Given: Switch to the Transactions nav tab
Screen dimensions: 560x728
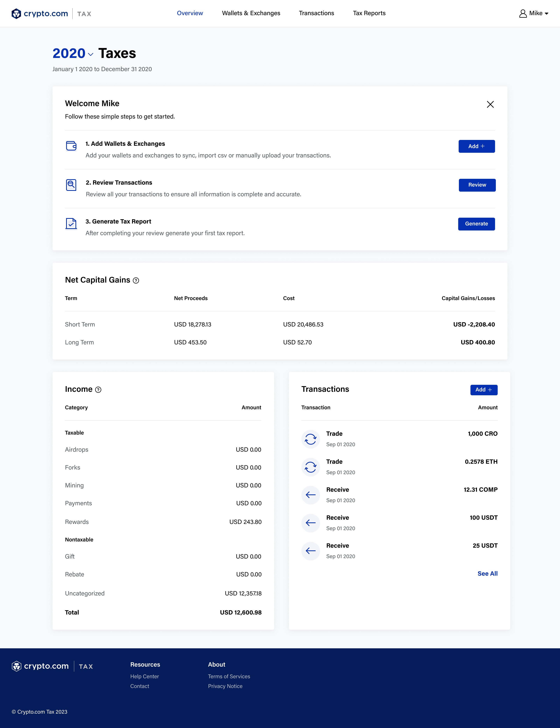Looking at the screenshot, I should pyautogui.click(x=316, y=13).
